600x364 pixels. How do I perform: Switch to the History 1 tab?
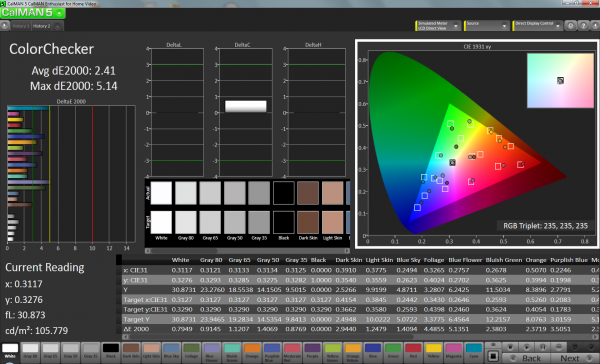click(21, 26)
